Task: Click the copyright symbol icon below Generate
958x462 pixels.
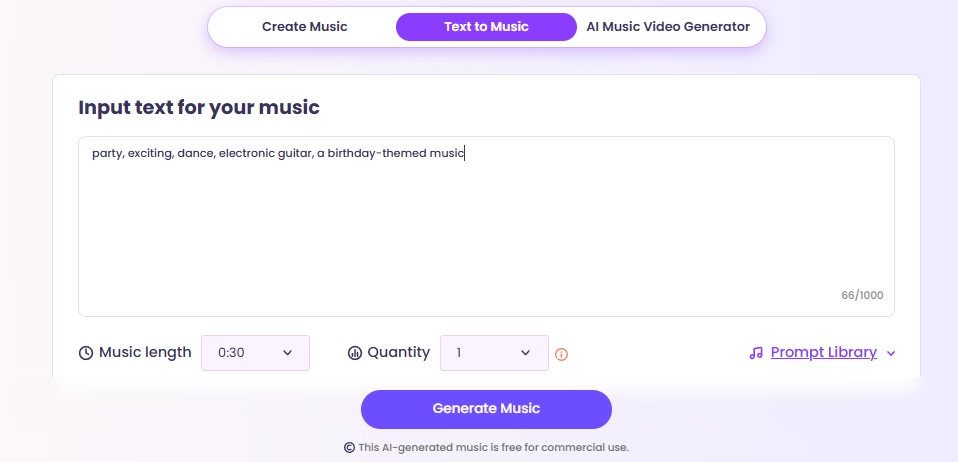Action: [349, 448]
